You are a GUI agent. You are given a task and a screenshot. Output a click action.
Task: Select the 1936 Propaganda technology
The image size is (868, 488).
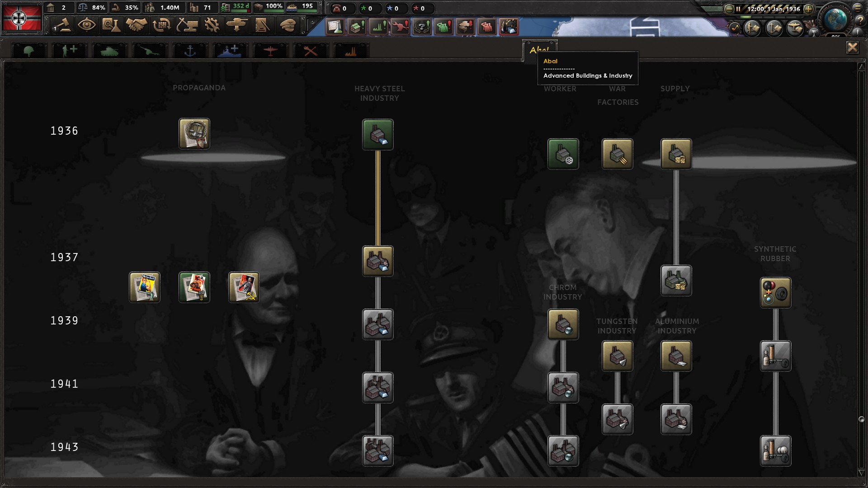coord(194,134)
